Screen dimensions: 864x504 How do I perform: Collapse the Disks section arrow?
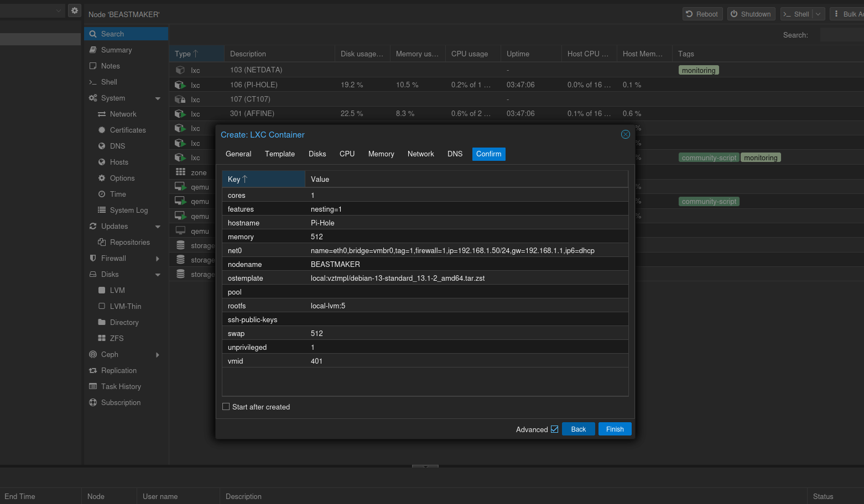[x=158, y=275]
